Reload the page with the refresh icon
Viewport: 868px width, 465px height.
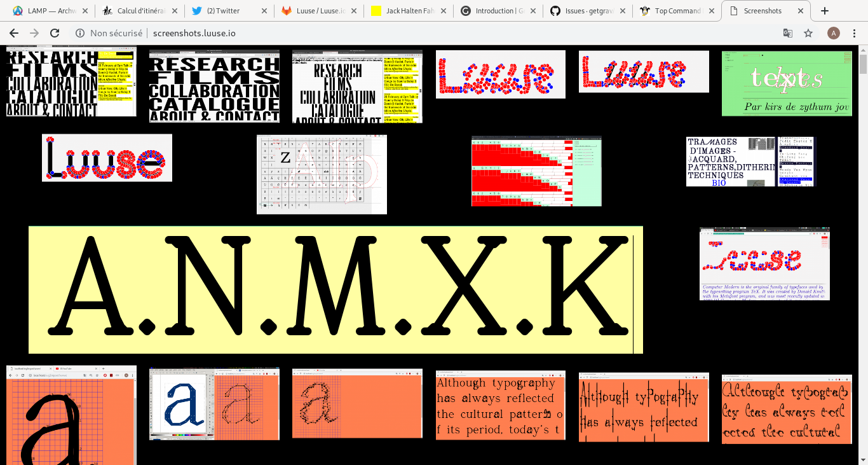[55, 33]
